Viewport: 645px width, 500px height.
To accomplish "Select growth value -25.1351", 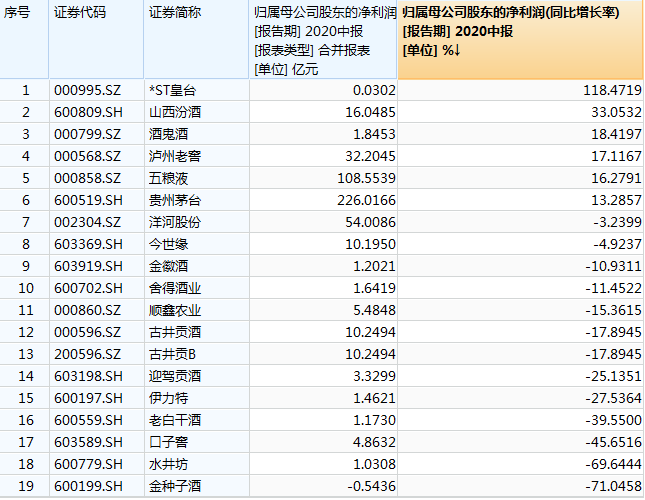I will pos(613,376).
